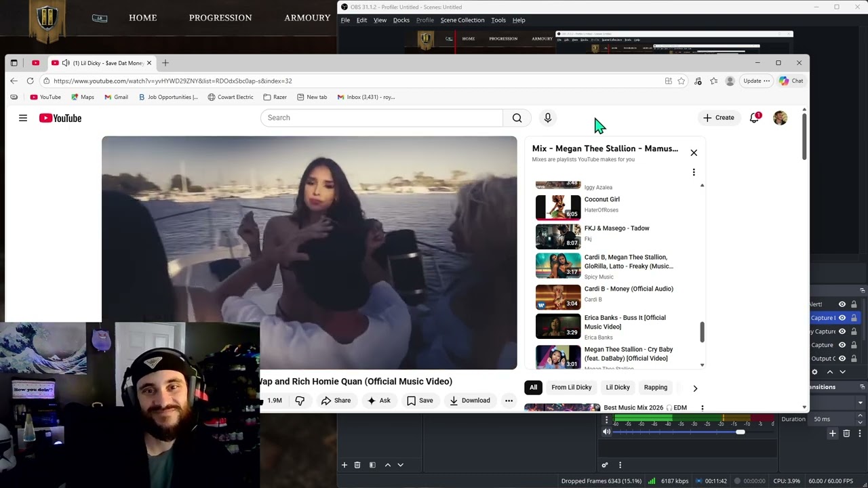Open a new browser tab
Viewport: 868px width, 488px height.
165,63
